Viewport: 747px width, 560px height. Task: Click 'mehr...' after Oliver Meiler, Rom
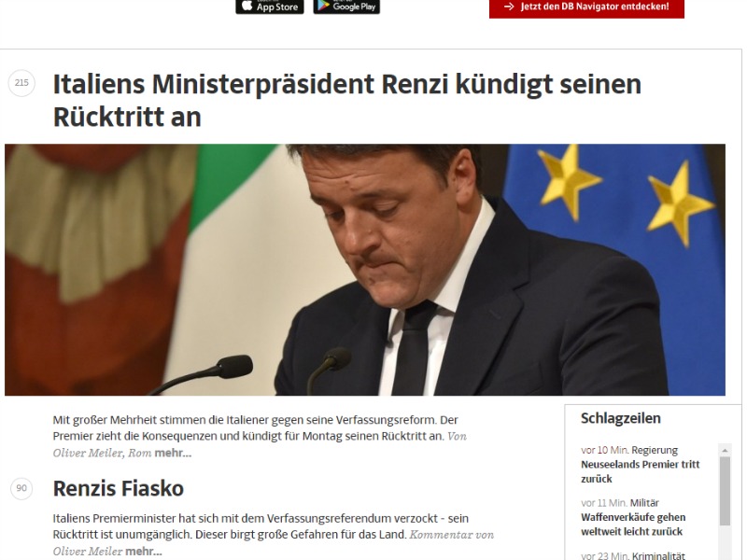tap(173, 453)
